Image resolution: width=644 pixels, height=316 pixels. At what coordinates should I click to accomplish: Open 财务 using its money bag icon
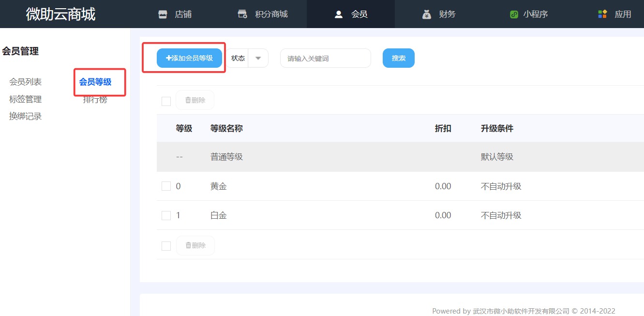point(426,14)
